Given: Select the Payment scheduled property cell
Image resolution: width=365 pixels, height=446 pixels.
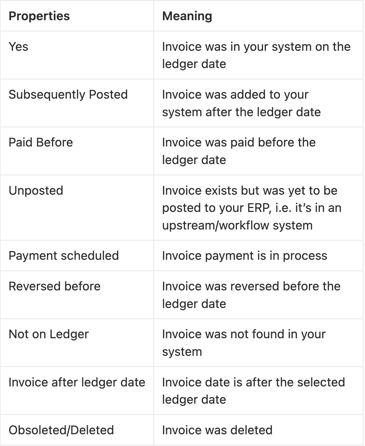Looking at the screenshot, I should 77,256.
